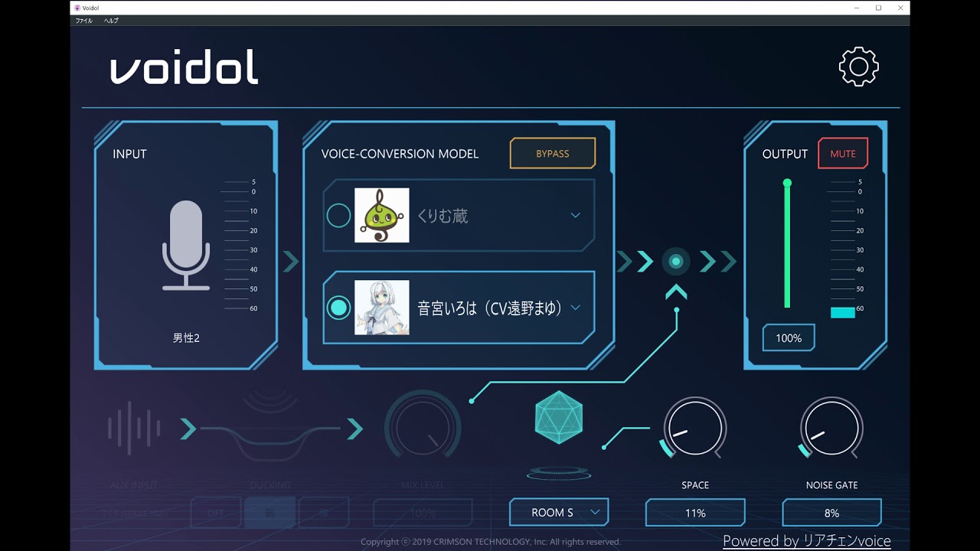This screenshot has width=980, height=551.
Task: Click the INPUT panel label
Action: pos(129,154)
